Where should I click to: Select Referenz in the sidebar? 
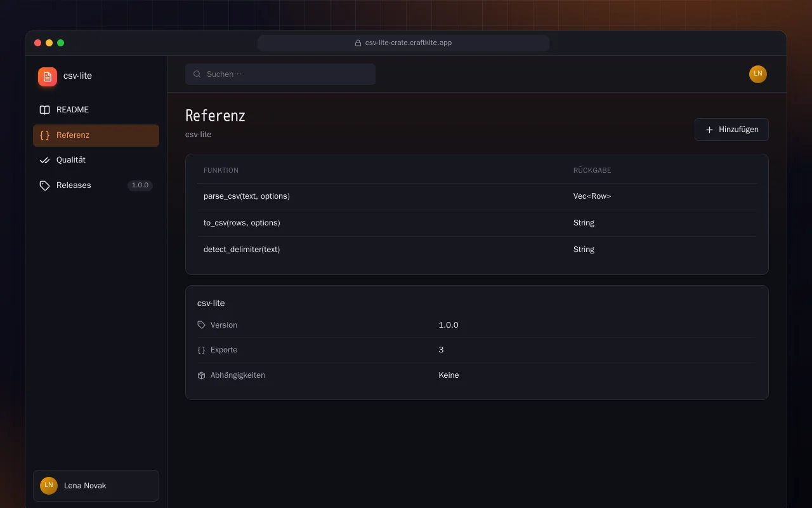(96, 135)
